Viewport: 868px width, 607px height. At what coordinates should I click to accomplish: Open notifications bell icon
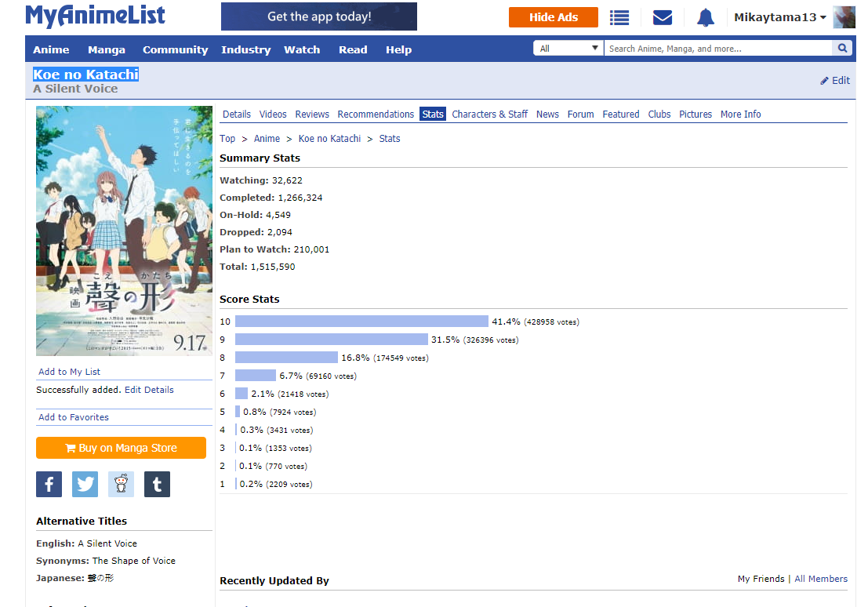coord(706,17)
